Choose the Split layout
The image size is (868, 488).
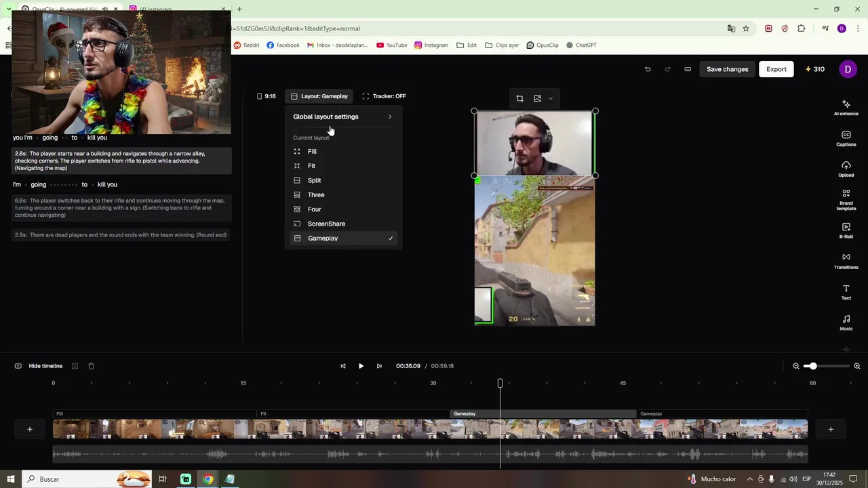343,180
